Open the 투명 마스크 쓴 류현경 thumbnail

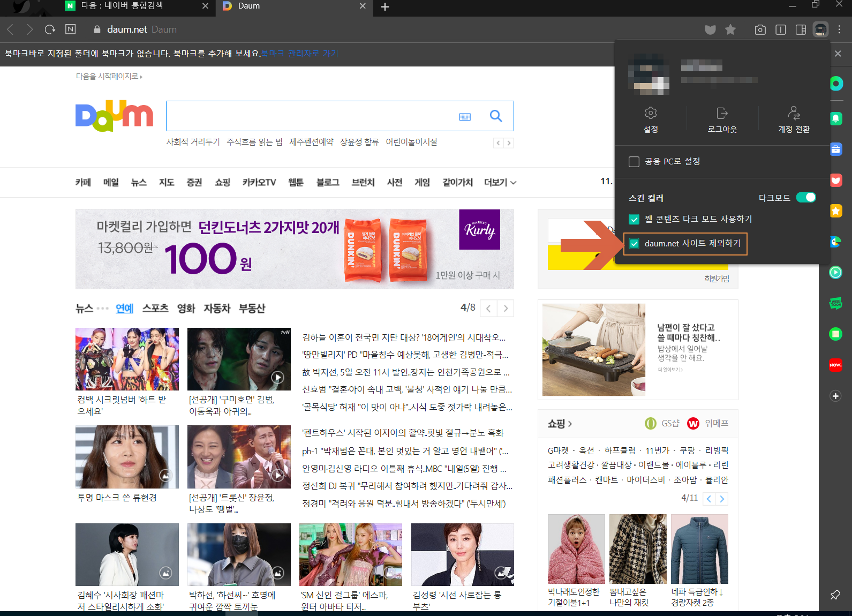coord(127,457)
